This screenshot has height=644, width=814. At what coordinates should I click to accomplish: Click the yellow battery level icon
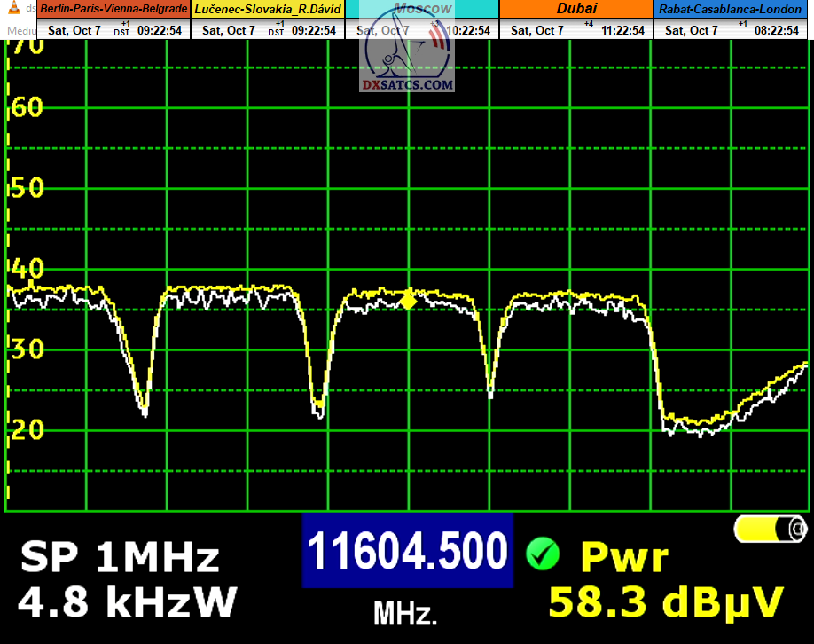[x=770, y=530]
